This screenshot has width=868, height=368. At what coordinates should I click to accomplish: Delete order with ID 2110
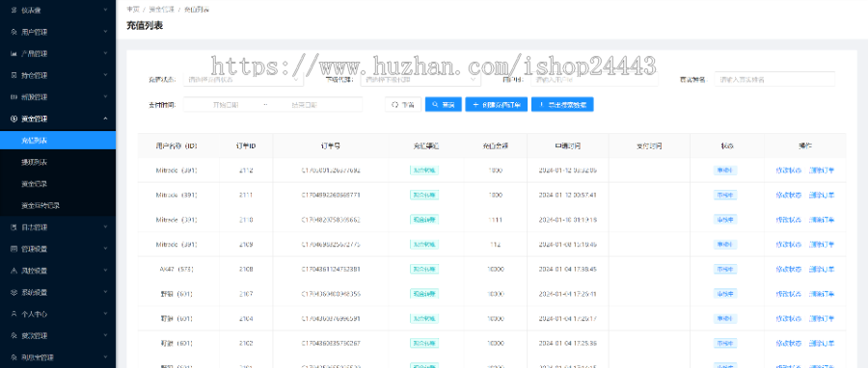[822, 220]
